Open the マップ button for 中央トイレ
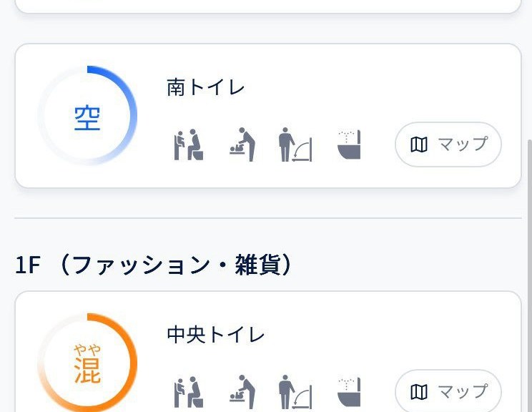532x412 pixels. coord(448,391)
